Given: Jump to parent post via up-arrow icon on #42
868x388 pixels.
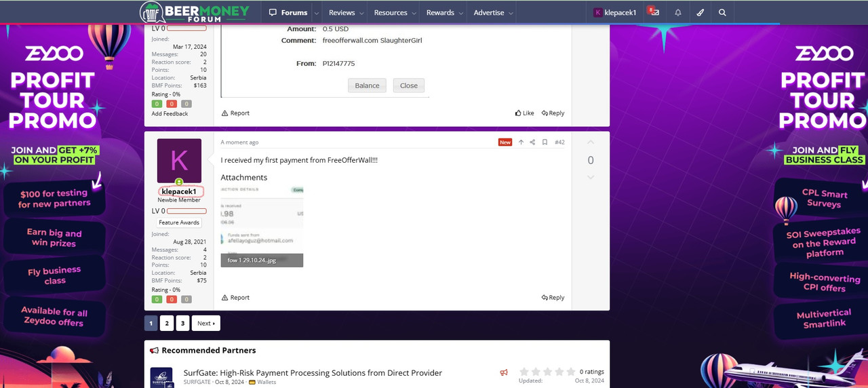Looking at the screenshot, I should click(x=521, y=142).
